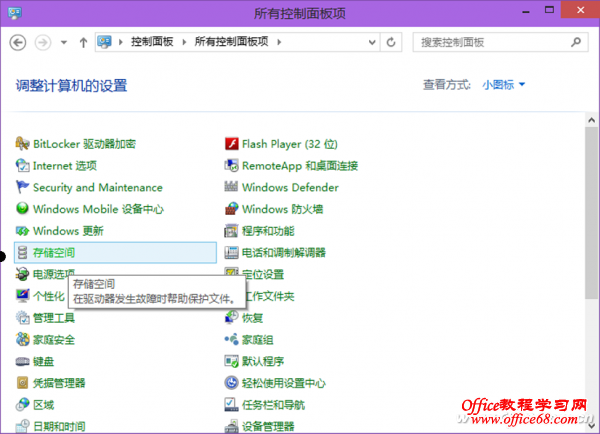Go back with the Back arrow button
This screenshot has width=600, height=434.
18,42
